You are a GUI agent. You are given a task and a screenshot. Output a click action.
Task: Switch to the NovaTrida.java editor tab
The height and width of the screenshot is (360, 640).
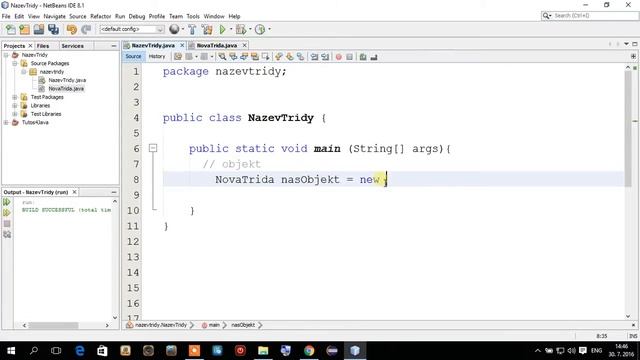pos(216,45)
